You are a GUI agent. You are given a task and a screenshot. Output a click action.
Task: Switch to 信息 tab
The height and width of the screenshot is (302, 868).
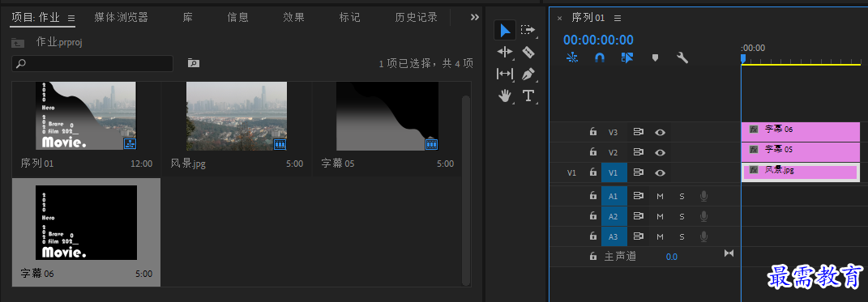coord(238,17)
